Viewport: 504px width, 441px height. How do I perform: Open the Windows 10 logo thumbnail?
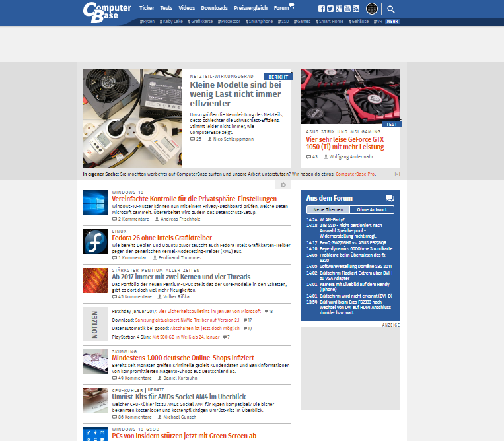96,203
